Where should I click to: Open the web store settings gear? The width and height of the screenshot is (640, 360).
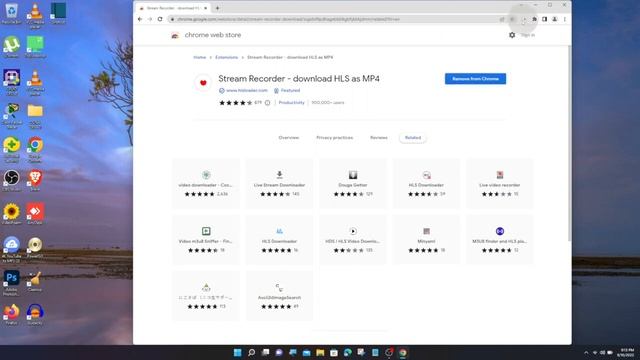point(512,35)
